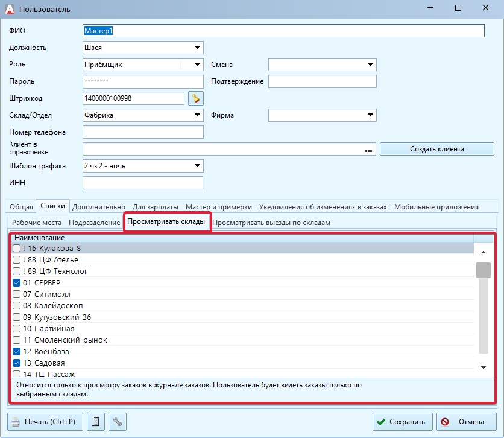Click the hourglass icon button

point(95,422)
